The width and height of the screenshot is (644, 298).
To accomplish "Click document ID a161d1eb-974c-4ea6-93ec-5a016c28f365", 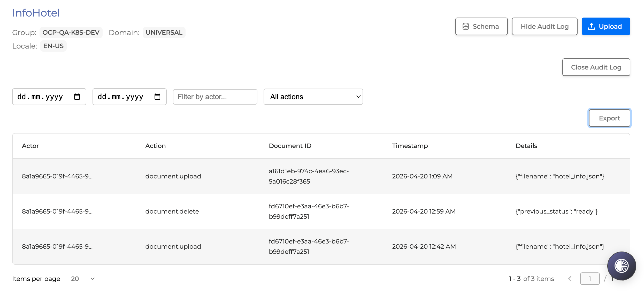I will 309,176.
